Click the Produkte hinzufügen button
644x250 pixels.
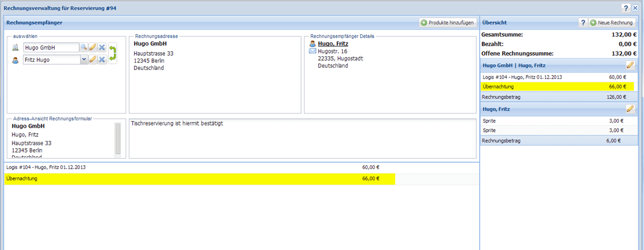(448, 23)
